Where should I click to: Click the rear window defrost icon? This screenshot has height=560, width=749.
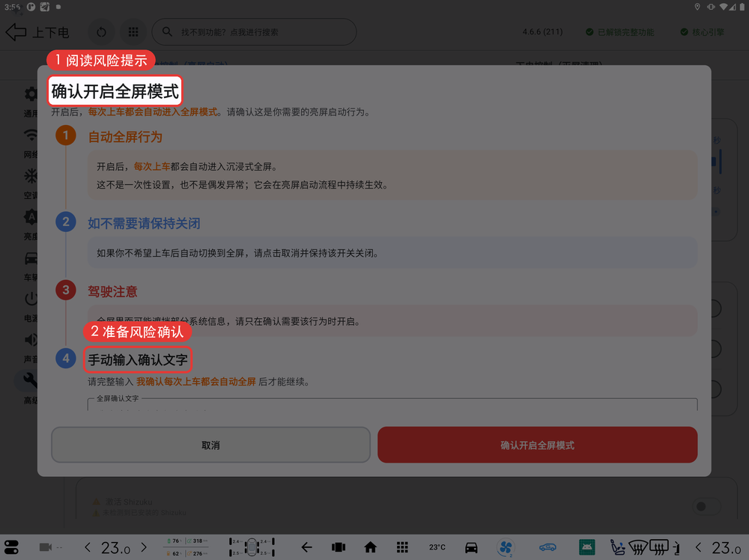click(x=659, y=547)
